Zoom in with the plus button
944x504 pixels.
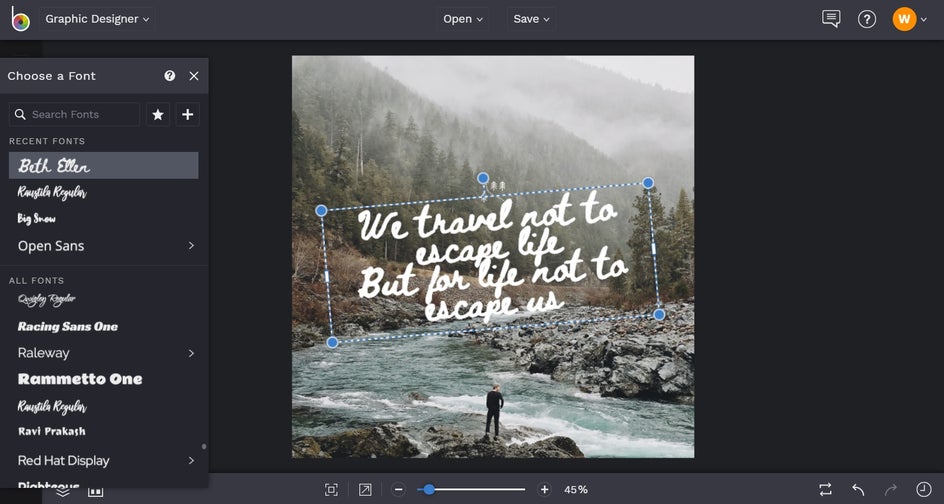[544, 490]
